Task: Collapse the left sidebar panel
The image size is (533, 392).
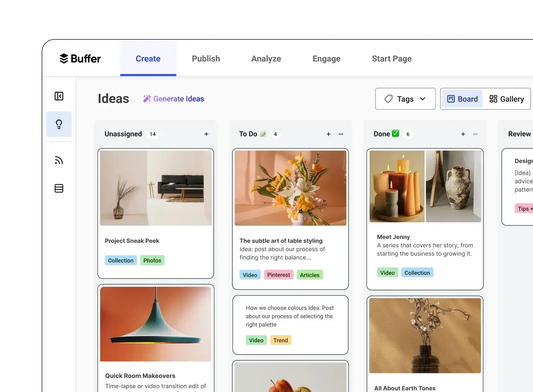Action: [59, 96]
